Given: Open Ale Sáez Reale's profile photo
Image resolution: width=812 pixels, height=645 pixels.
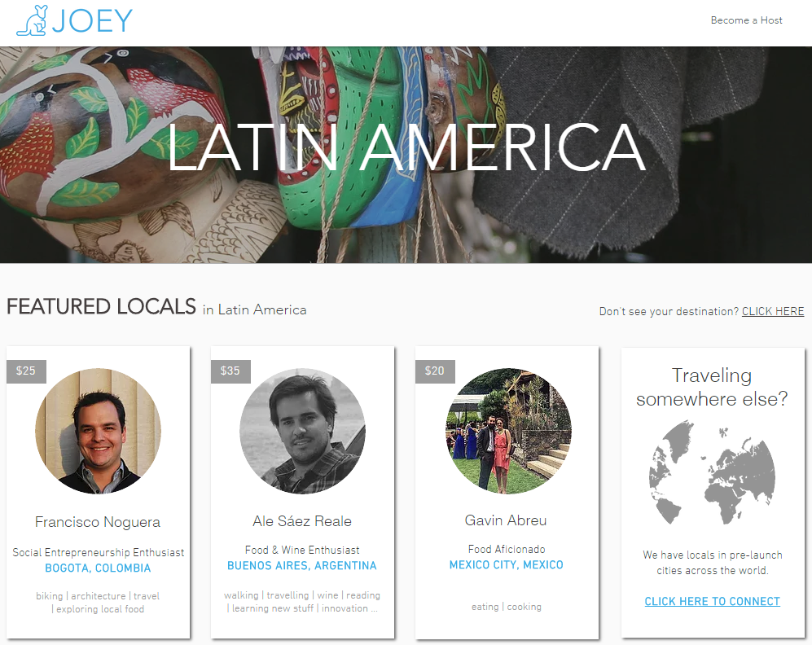Looking at the screenshot, I should 302,431.
